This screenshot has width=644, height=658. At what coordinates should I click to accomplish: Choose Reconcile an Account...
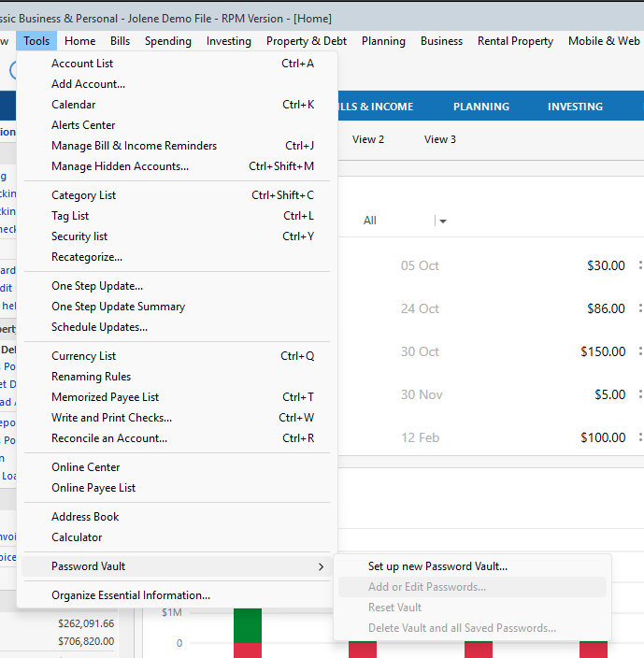[x=177, y=438]
